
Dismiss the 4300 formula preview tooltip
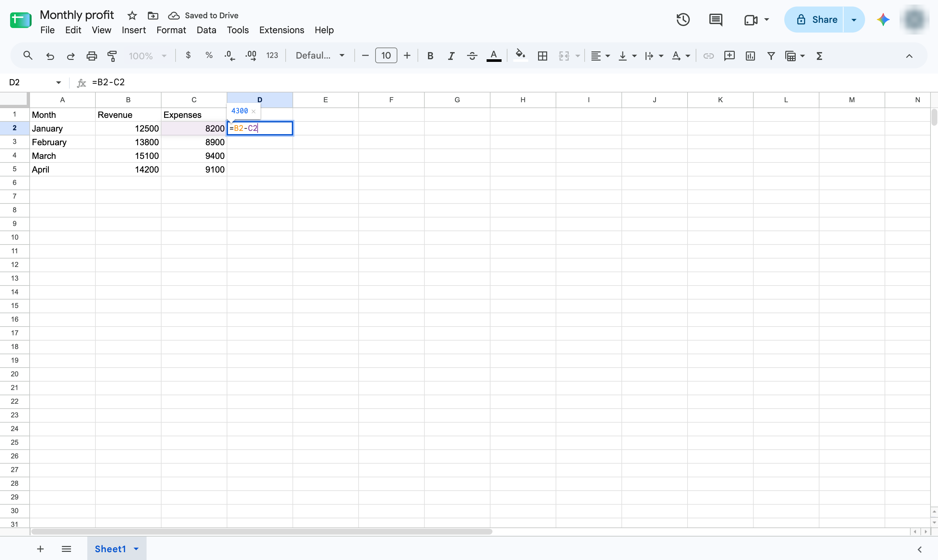[254, 111]
